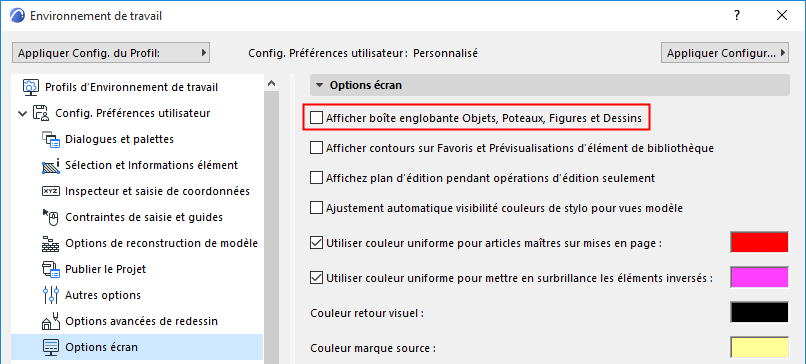Click the help question mark button
Viewport: 806px width, 364px height.
[737, 15]
